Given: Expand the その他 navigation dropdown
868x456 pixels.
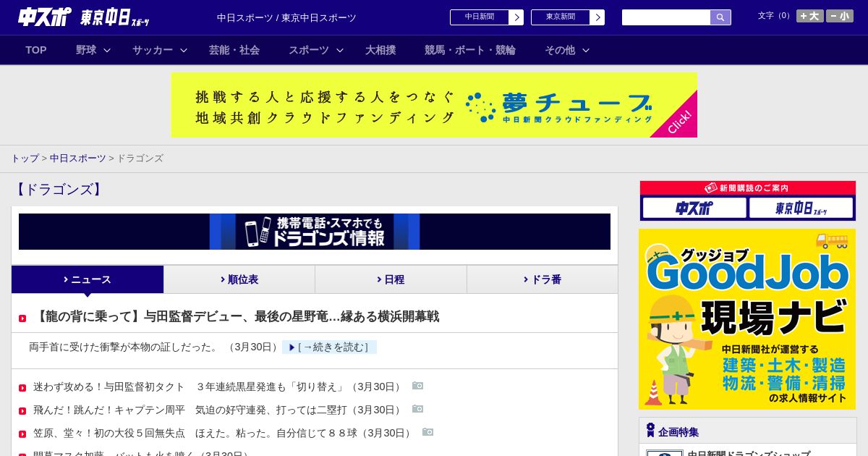Looking at the screenshot, I should (586, 51).
